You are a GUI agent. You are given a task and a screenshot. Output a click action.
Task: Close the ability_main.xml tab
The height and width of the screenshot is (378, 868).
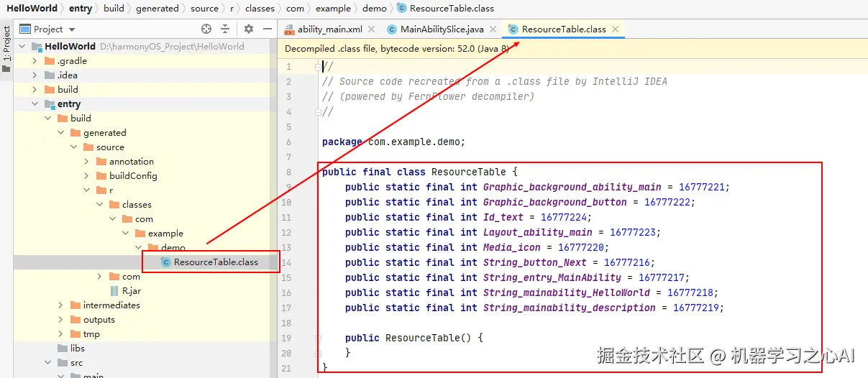coord(372,29)
